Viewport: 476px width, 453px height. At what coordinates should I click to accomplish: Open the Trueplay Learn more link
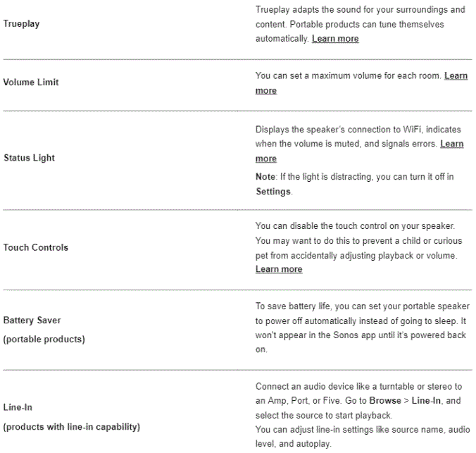pos(335,39)
